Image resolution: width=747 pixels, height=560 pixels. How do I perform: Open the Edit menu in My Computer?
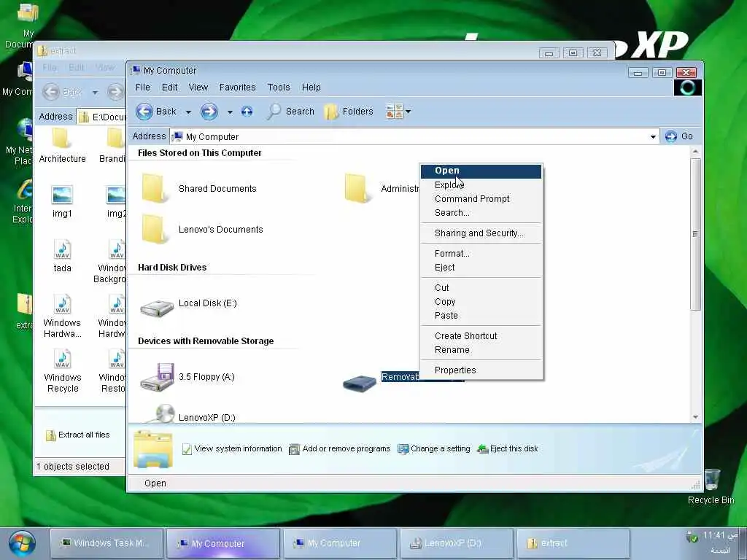pyautogui.click(x=169, y=87)
